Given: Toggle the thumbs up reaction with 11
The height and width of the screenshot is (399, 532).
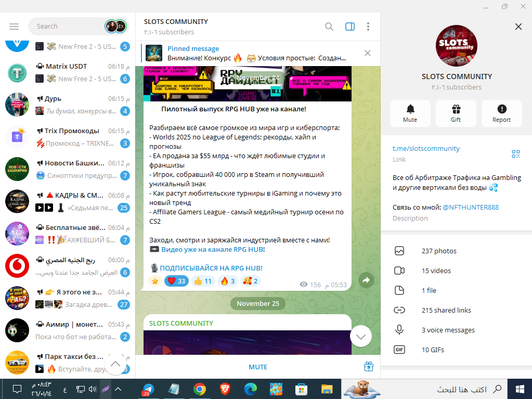Looking at the screenshot, I should point(203,281).
